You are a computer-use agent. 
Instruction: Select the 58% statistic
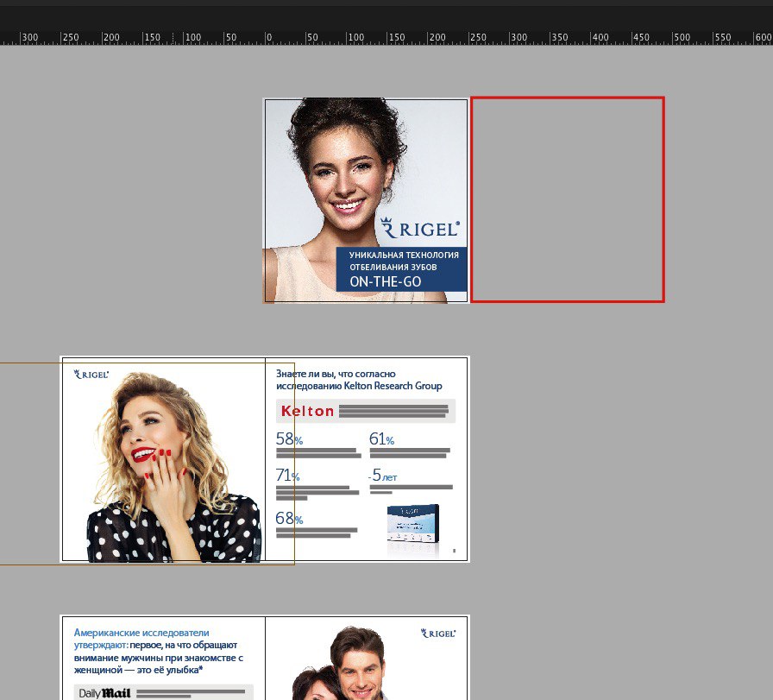pyautogui.click(x=289, y=438)
